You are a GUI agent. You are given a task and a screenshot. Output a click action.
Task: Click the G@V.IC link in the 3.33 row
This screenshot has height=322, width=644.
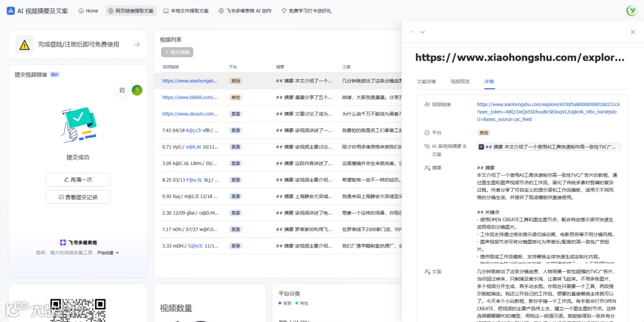click(x=196, y=246)
